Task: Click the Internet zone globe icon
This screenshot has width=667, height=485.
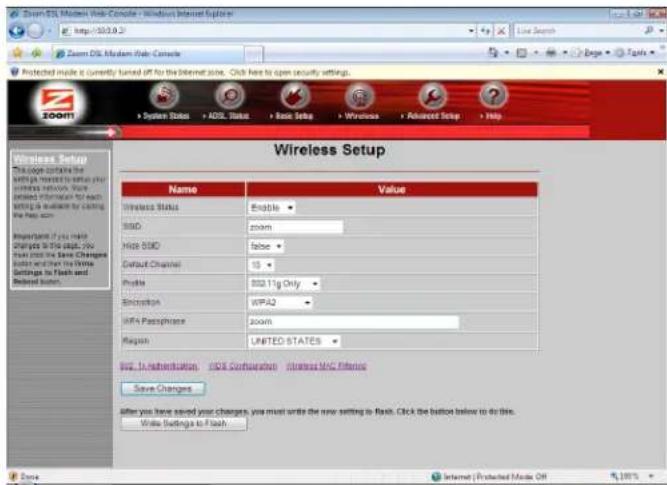Action: pyautogui.click(x=436, y=476)
